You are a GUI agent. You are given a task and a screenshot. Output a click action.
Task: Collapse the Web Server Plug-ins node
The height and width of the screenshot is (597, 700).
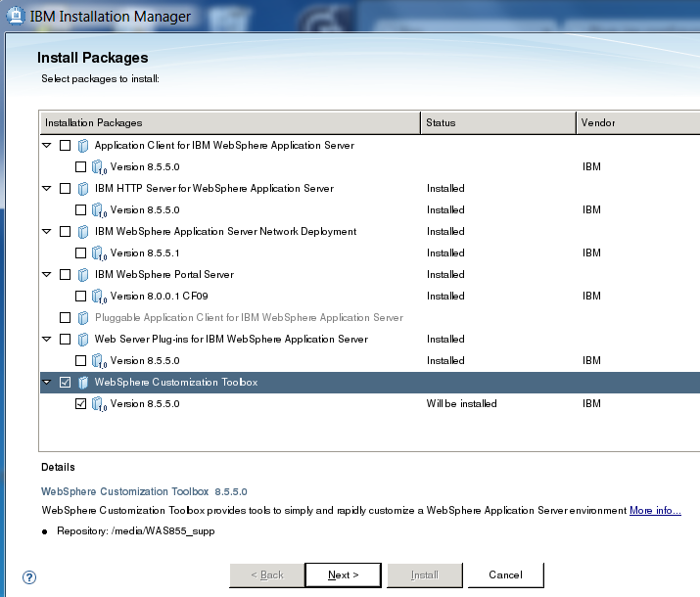pos(46,339)
